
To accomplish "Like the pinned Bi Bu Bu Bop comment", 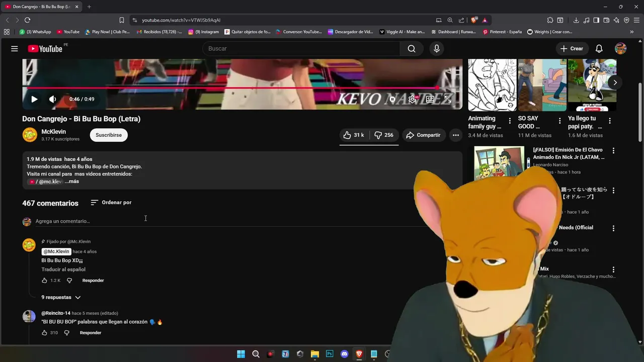I will 44,281.
